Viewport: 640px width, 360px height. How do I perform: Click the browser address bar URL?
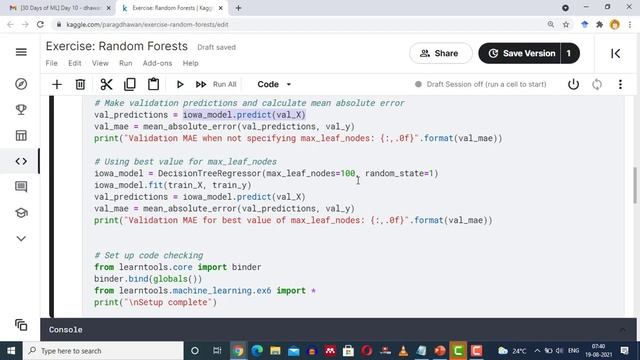147,24
